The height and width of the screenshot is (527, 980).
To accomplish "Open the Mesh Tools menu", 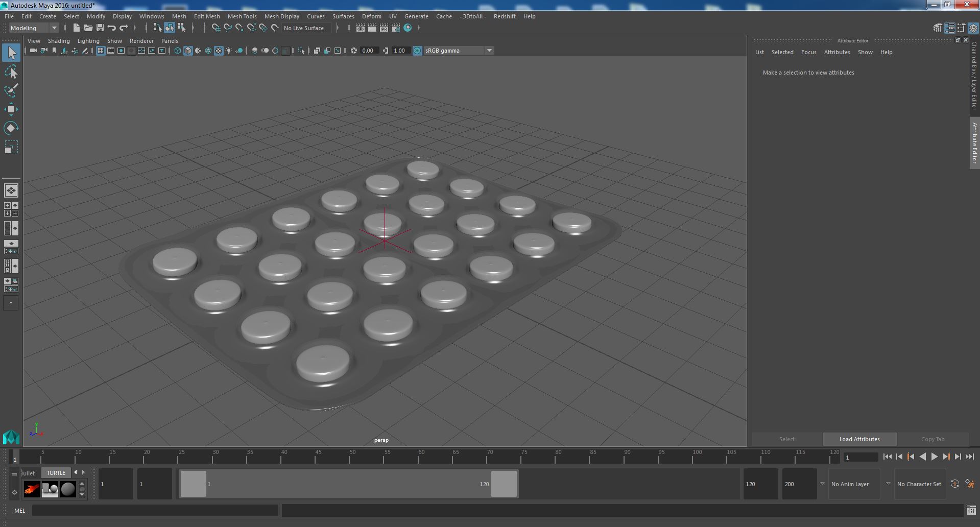I will point(242,16).
